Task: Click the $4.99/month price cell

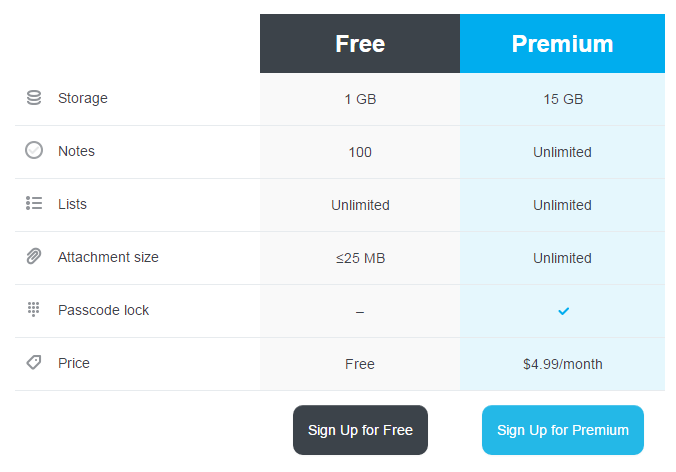Action: tap(562, 364)
